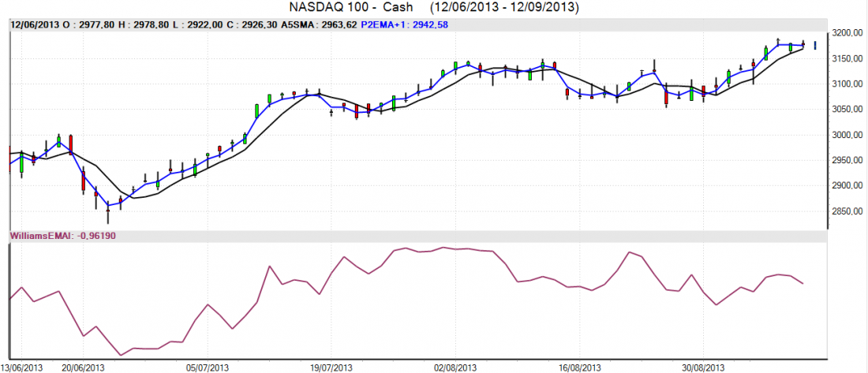The image size is (868, 373).
Task: Click the 2900,00 price axis label
Action: [x=848, y=185]
